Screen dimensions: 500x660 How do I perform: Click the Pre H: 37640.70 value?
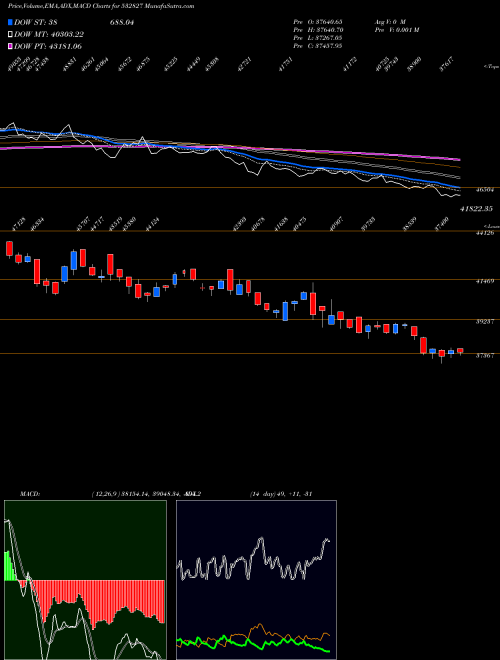[x=318, y=29]
